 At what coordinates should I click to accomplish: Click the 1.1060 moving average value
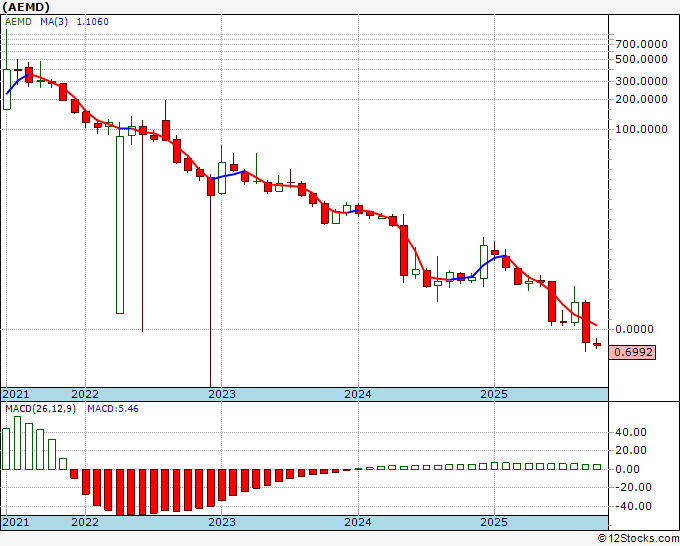93,22
